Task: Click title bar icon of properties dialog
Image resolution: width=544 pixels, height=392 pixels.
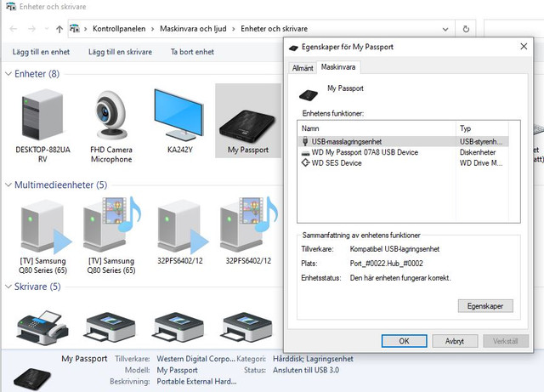Action: coord(293,48)
